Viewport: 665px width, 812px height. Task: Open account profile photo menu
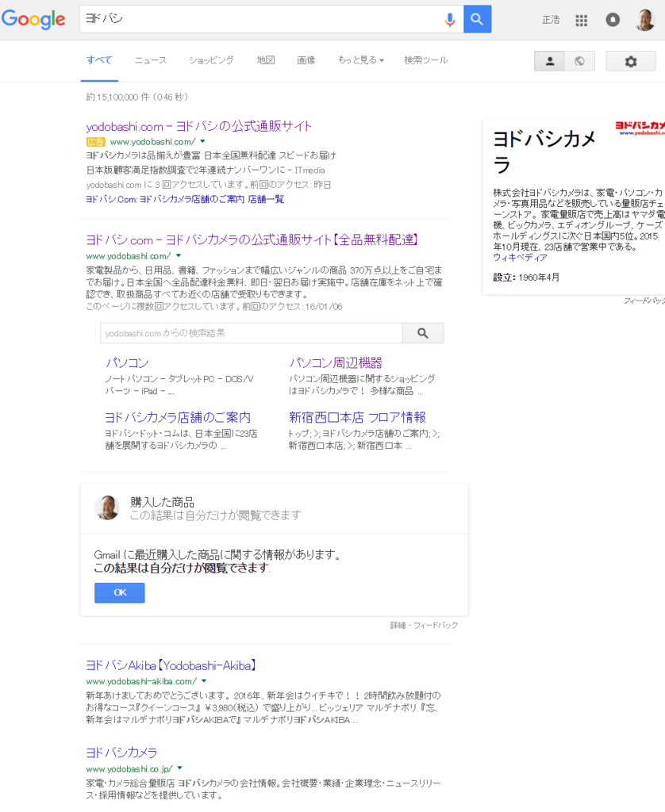point(645,20)
